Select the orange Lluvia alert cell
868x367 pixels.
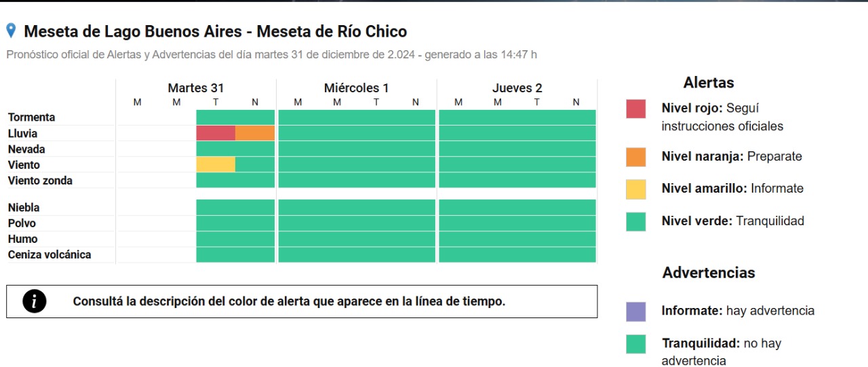click(255, 133)
